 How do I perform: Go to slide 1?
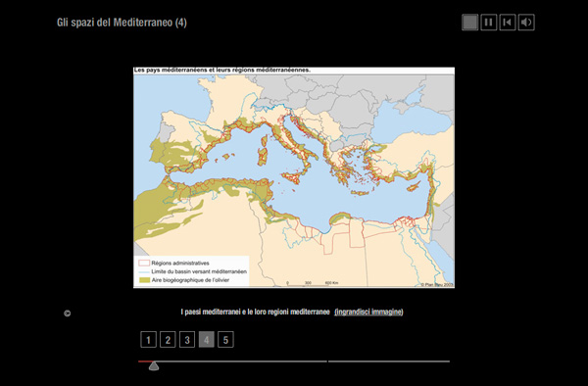coord(149,340)
